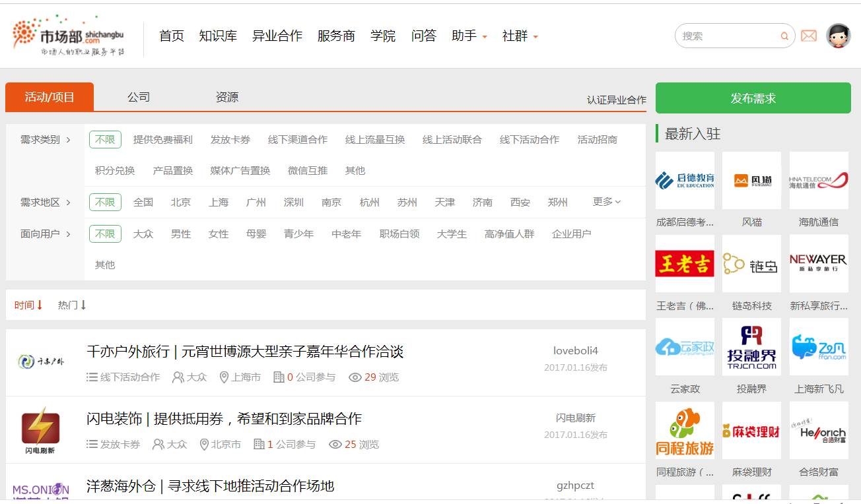
Task: Sort listings by 热门
Action: click(72, 305)
